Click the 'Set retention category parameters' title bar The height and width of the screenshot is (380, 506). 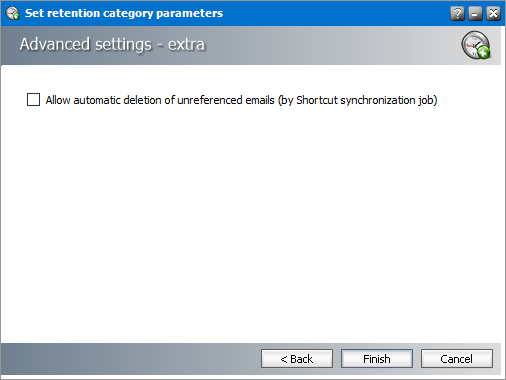(124, 13)
